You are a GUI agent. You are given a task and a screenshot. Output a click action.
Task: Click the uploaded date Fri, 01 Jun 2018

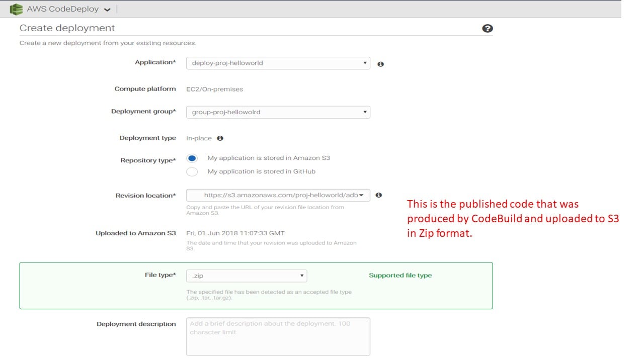coord(235,233)
